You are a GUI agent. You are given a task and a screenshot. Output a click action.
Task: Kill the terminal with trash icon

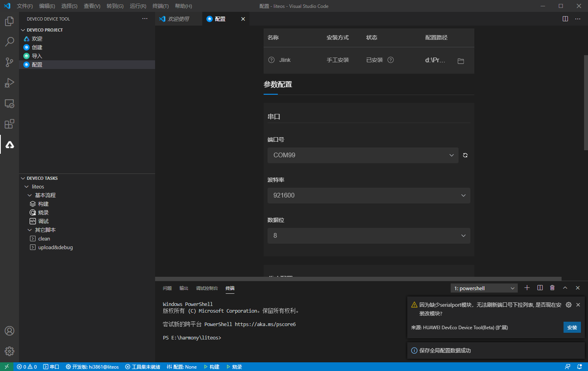[552, 288]
